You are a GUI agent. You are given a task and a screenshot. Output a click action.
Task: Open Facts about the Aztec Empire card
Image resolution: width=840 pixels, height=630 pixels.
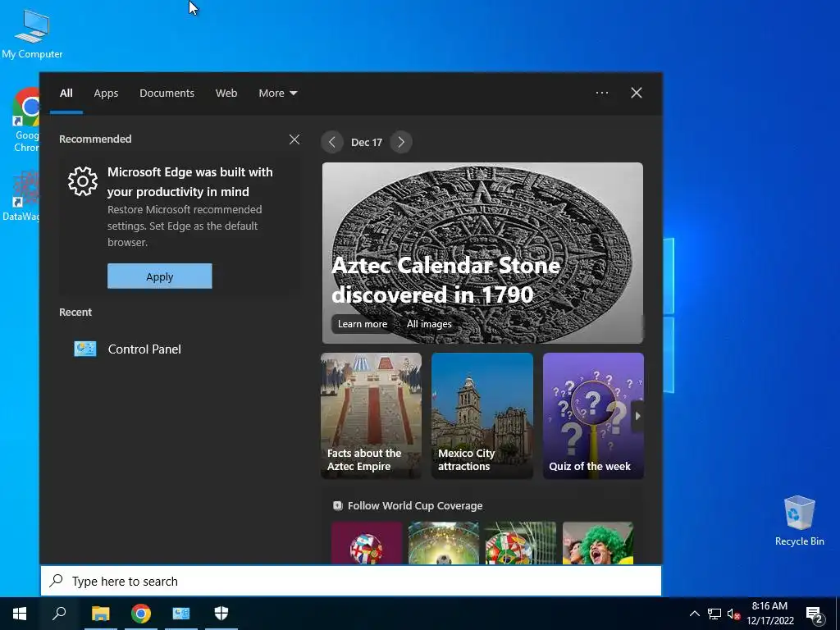click(x=371, y=416)
